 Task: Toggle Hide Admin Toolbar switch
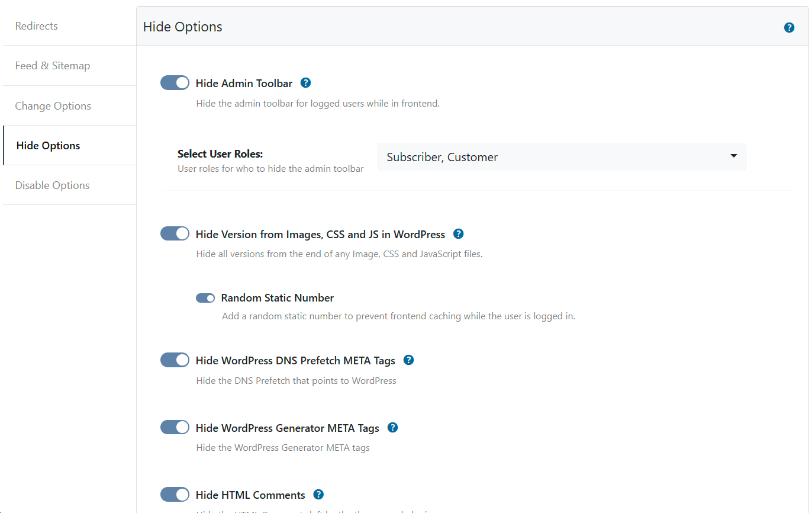175,83
